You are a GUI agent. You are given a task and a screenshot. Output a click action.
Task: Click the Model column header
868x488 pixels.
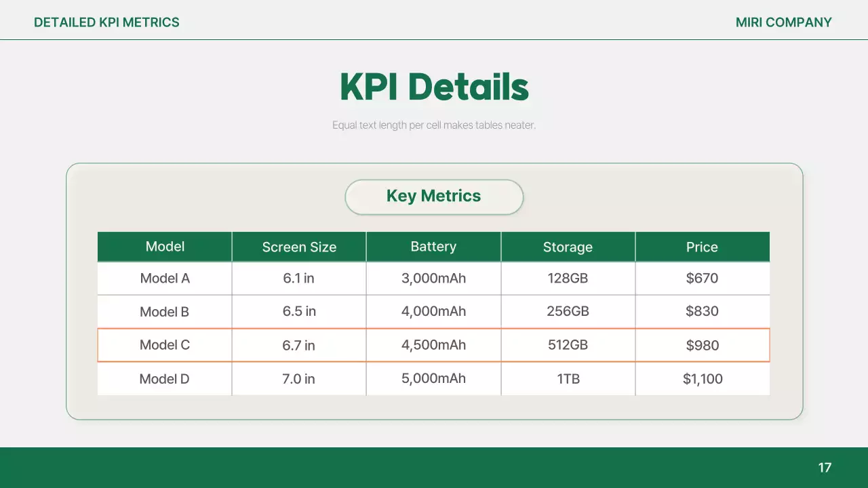click(x=165, y=247)
